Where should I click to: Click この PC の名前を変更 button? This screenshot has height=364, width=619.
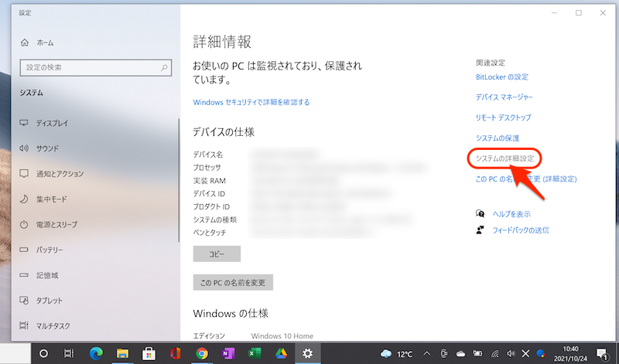(233, 283)
